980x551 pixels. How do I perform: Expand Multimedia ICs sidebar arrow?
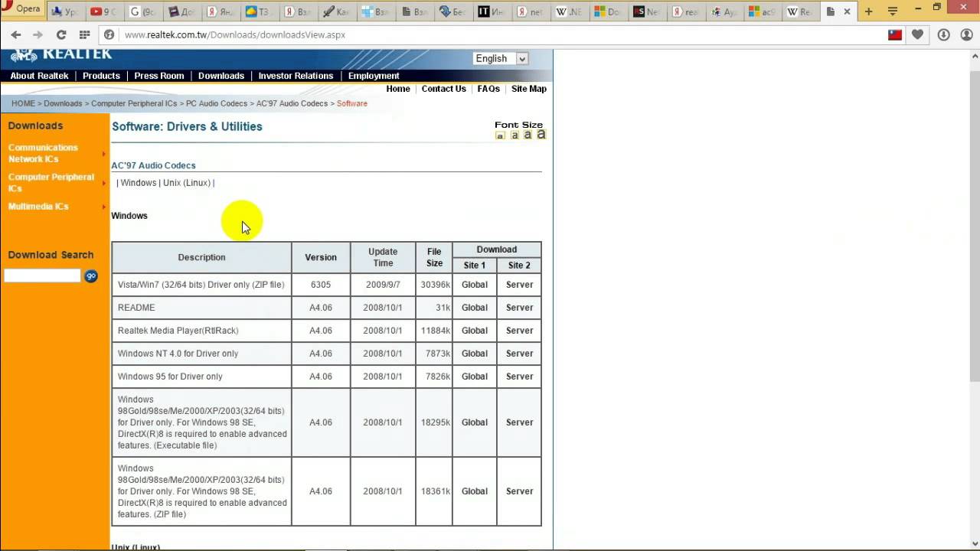click(103, 207)
